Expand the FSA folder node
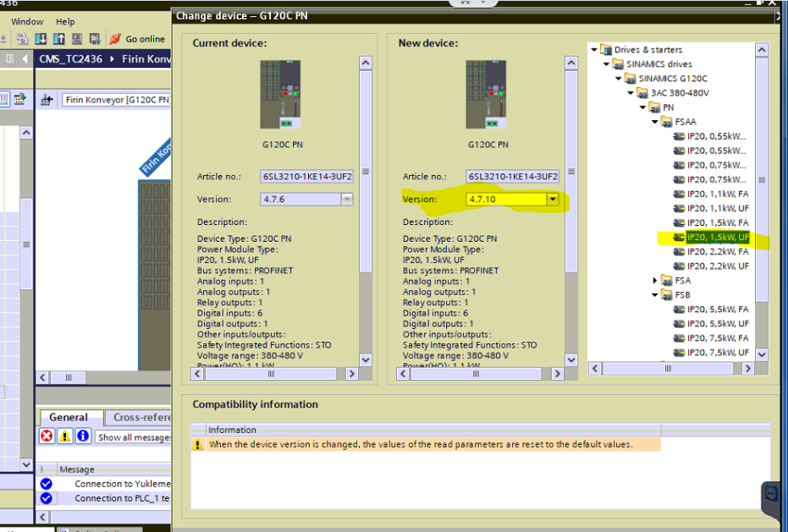The height and width of the screenshot is (532, 788). pos(655,280)
